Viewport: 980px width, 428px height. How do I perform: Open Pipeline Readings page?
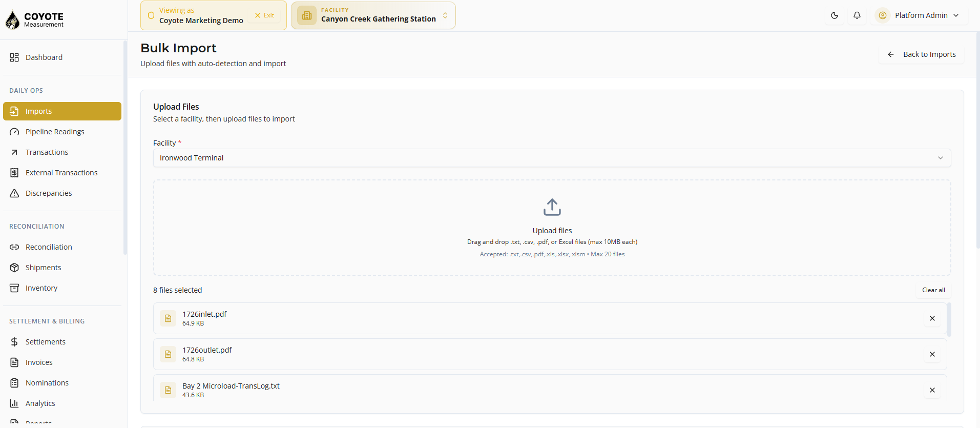[x=62, y=132]
